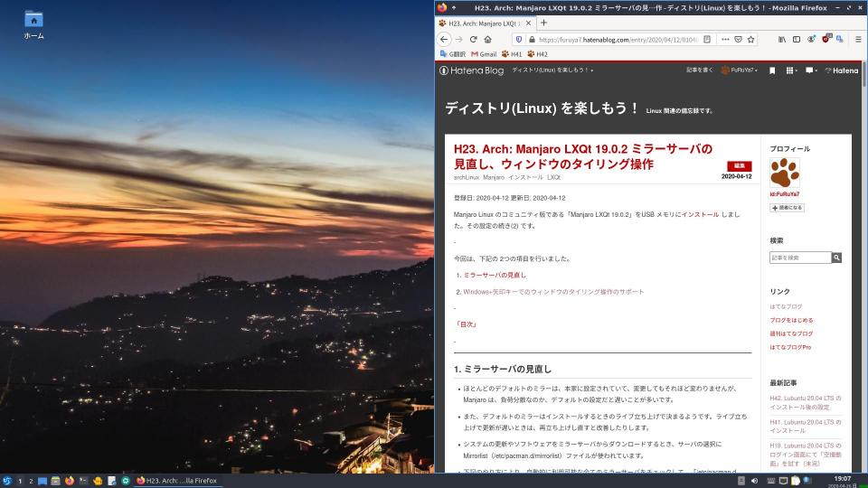
Task: Click the Hatena Blog logo
Action: (x=472, y=70)
